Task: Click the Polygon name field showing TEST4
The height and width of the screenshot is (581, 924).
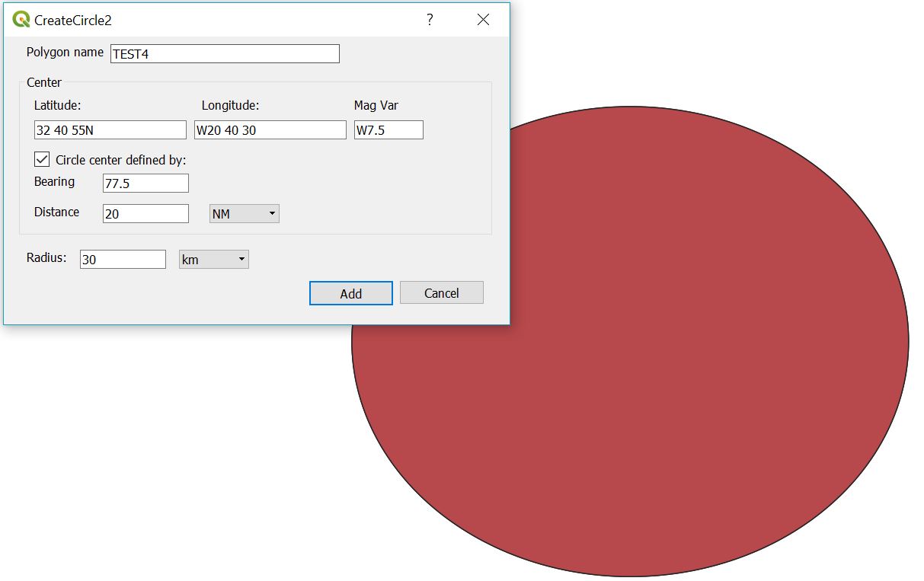Action: click(x=224, y=53)
